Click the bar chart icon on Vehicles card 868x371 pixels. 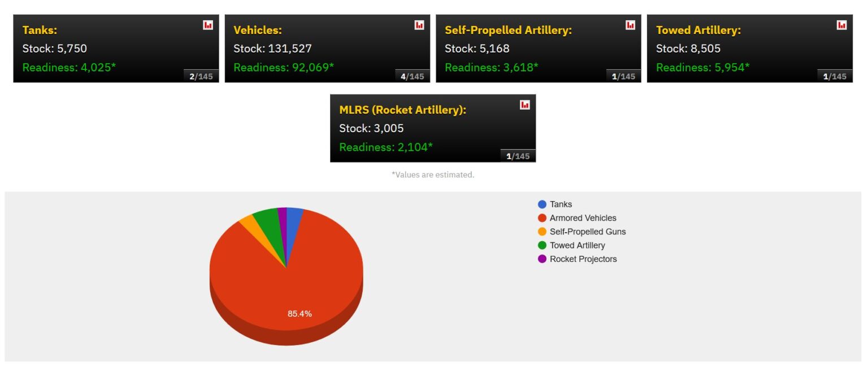pyautogui.click(x=418, y=25)
